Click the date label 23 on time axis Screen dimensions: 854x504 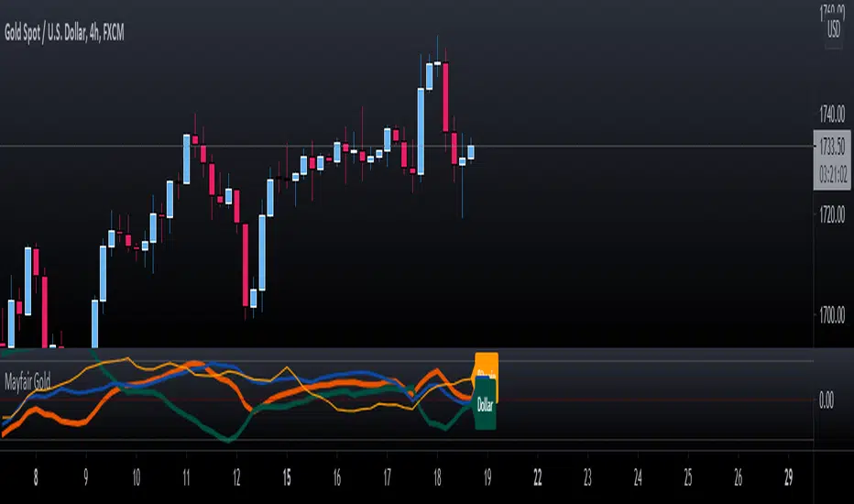587,477
